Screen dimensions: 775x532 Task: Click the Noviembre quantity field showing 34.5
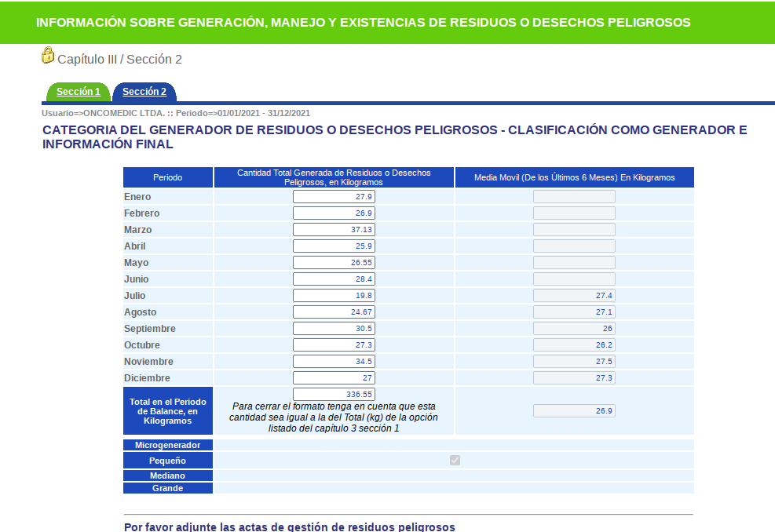tap(334, 362)
